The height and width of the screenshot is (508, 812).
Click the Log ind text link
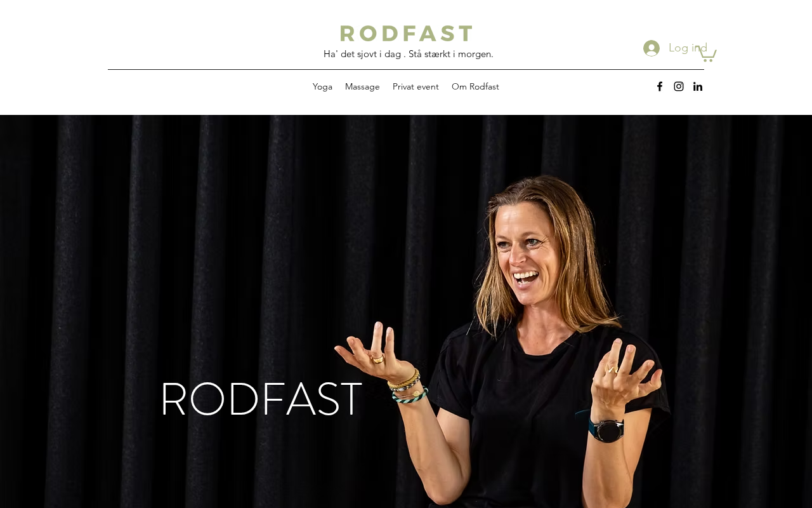[688, 48]
